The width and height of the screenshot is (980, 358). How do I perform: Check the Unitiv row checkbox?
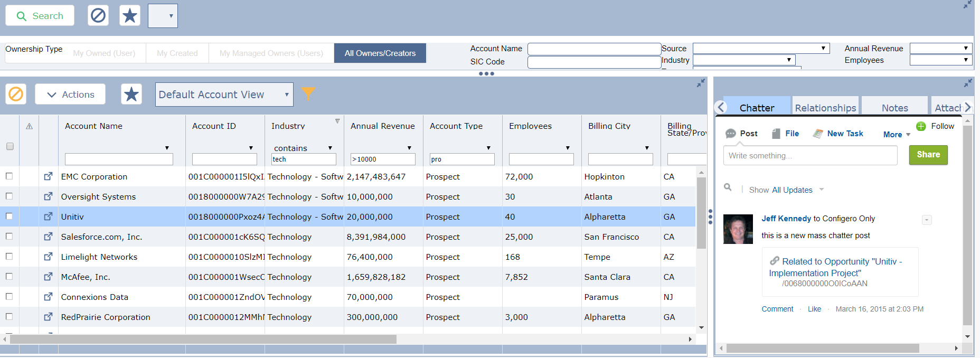[x=9, y=216]
